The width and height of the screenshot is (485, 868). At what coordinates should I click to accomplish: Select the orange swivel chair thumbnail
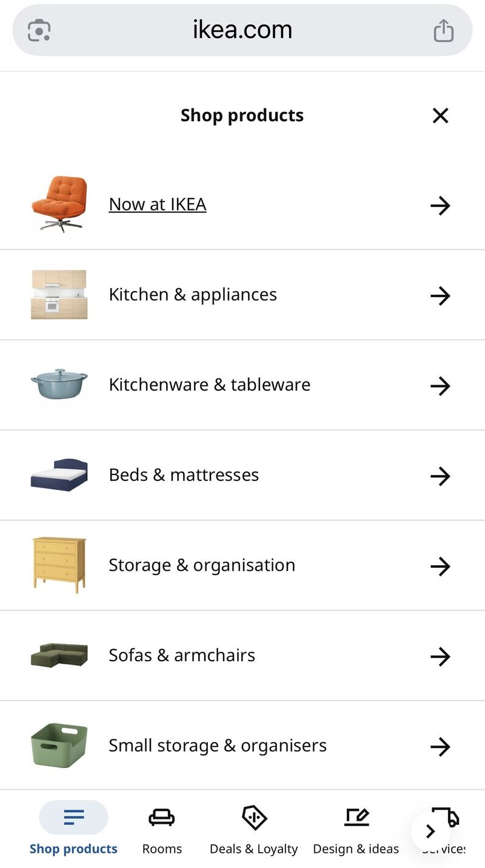click(x=59, y=204)
